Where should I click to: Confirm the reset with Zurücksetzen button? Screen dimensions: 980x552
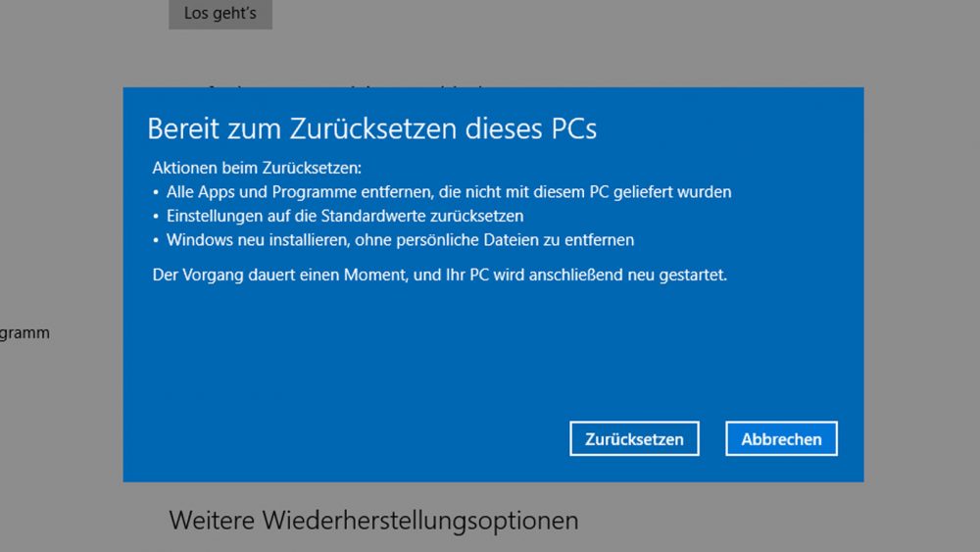click(634, 439)
